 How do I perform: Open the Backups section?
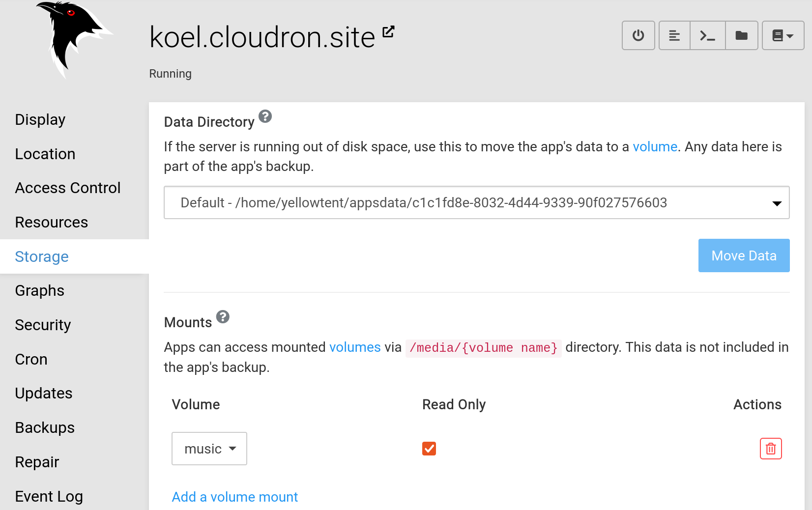click(45, 427)
